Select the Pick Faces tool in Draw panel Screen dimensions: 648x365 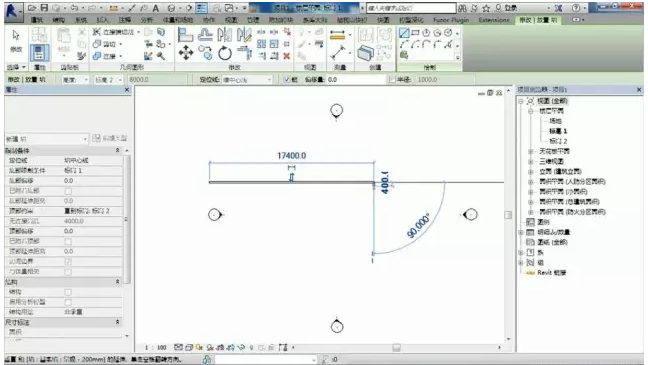point(404,55)
